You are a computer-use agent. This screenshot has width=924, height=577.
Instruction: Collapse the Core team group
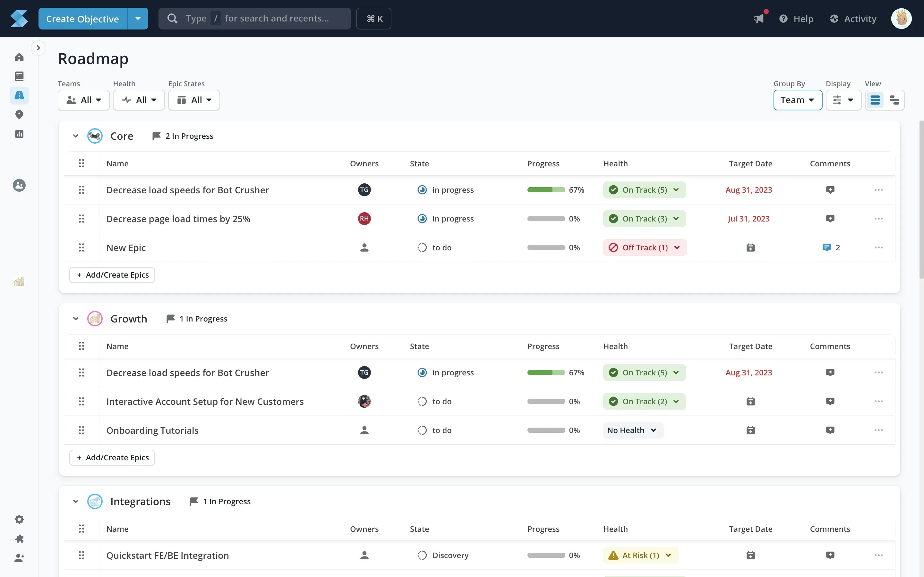[x=76, y=136]
